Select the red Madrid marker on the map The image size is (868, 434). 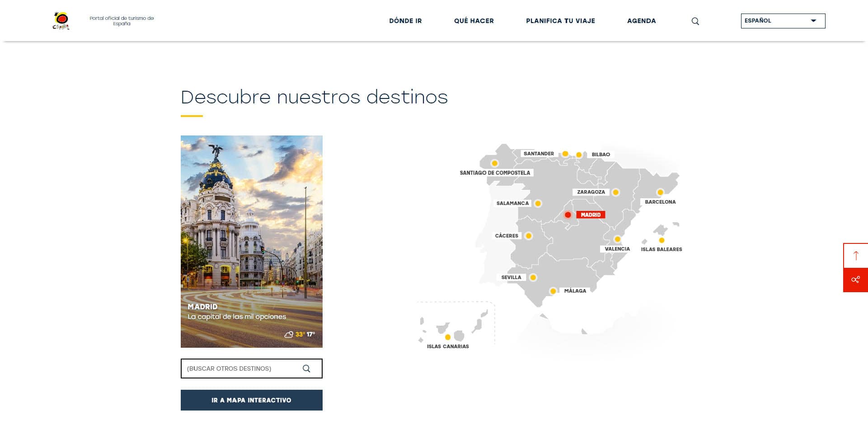[x=568, y=214]
